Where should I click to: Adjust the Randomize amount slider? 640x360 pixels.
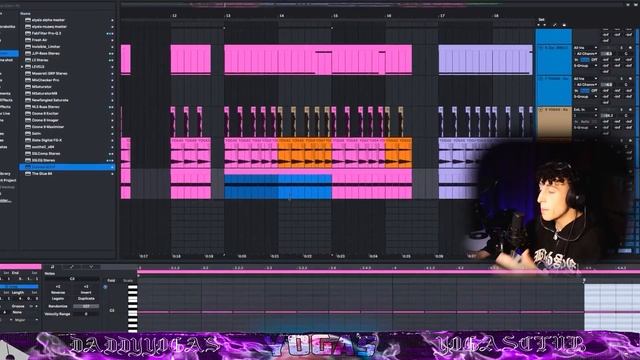(86, 306)
